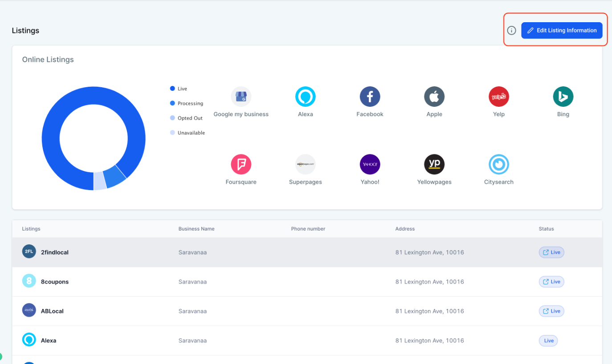The image size is (612, 364).
Task: Click the ABLocal row logo icon
Action: point(29,310)
